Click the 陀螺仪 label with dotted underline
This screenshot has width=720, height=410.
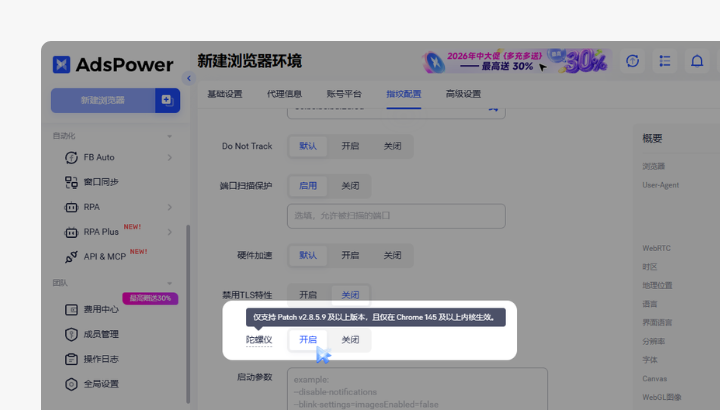(259, 340)
